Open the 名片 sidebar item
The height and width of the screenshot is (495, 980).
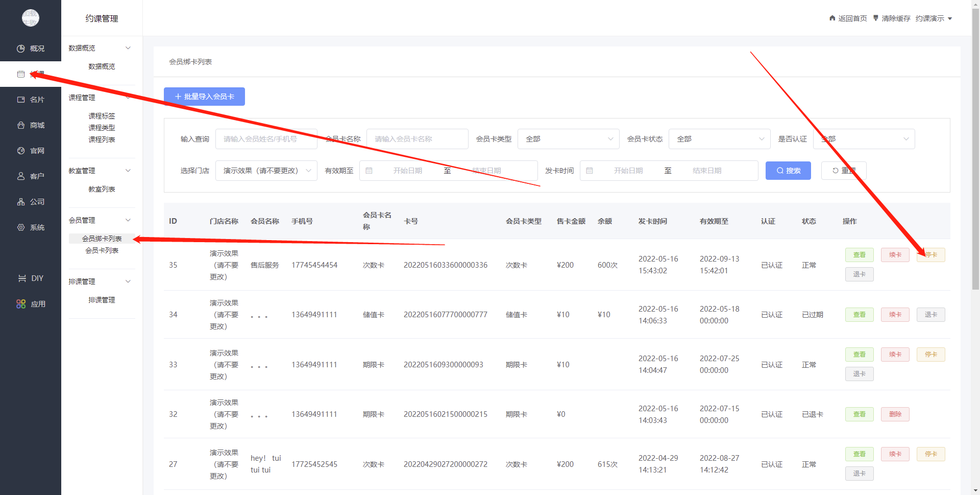point(31,100)
